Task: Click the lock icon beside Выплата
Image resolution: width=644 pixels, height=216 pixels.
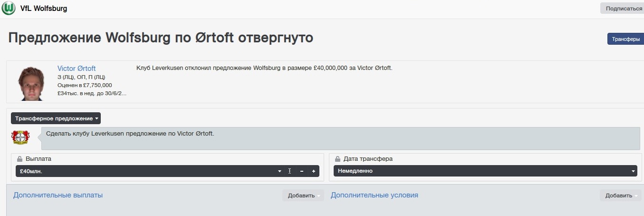Action: [x=19, y=159]
